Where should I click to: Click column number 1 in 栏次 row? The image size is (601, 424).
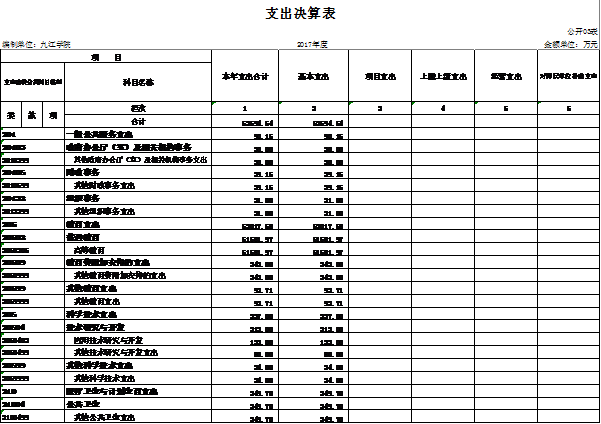(245, 108)
